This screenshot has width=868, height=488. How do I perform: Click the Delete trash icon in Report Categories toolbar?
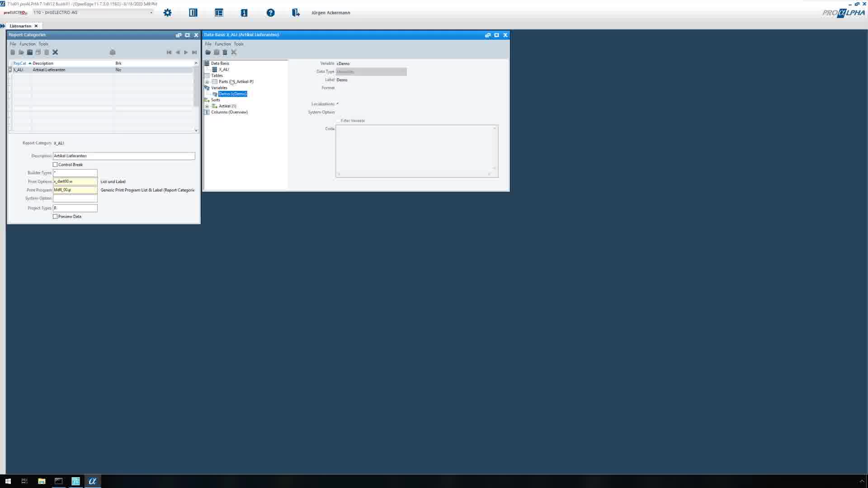pos(47,52)
